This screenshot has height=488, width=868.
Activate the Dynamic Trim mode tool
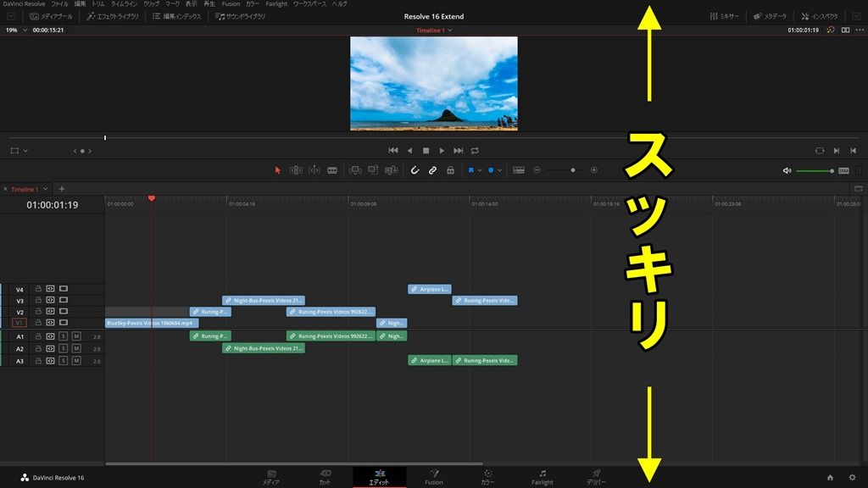(x=314, y=170)
